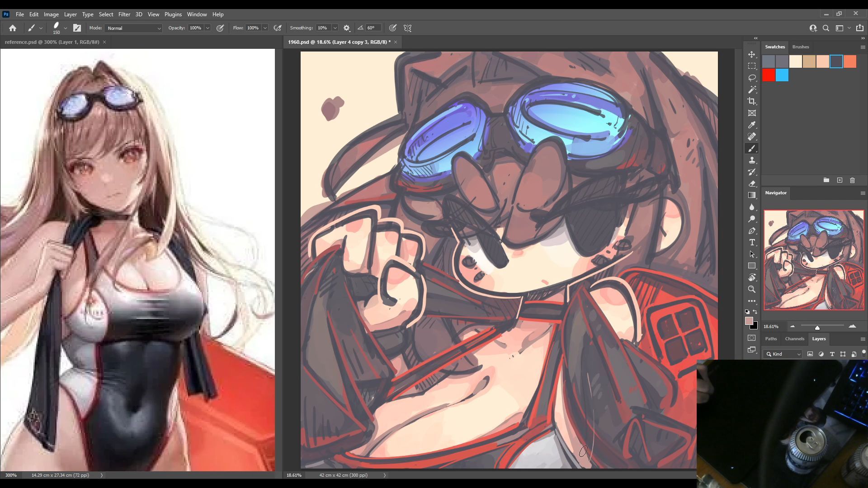Toggle filter for smart objects
The height and width of the screenshot is (488, 868).
[854, 354]
